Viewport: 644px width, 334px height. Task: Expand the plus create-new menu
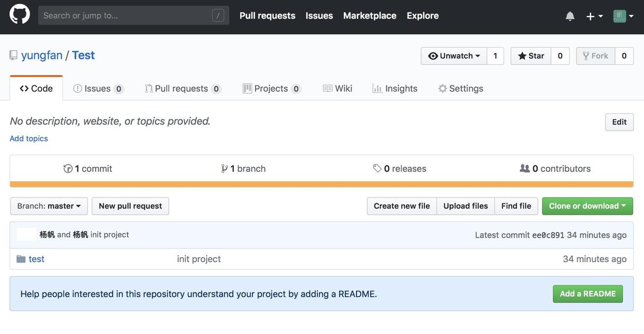[594, 16]
